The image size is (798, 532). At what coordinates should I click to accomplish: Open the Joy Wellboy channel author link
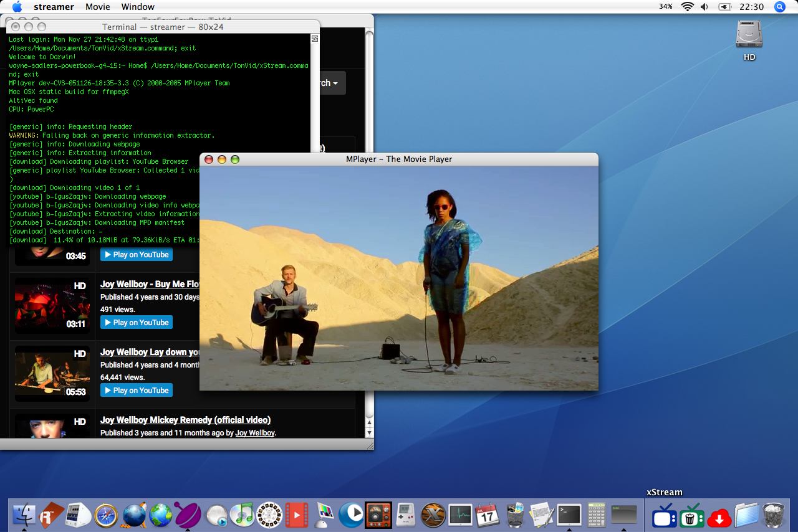pos(255,433)
